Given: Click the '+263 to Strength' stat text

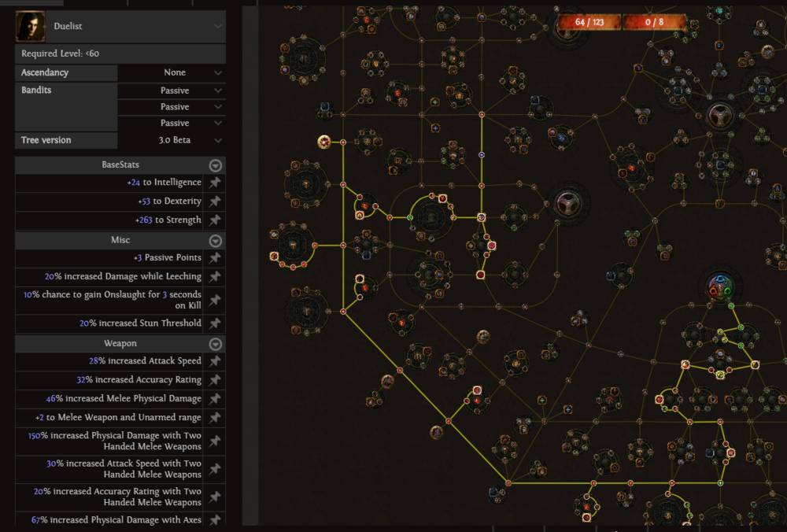Looking at the screenshot, I should [x=168, y=220].
